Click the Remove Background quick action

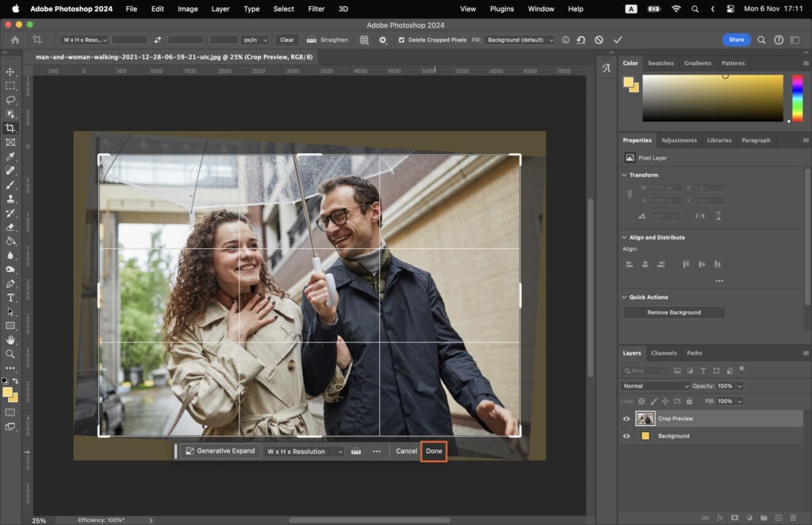(673, 312)
